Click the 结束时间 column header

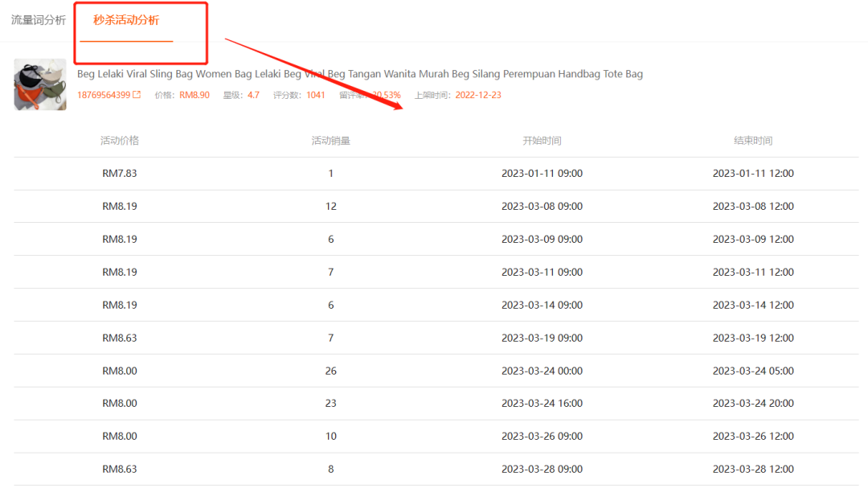(753, 141)
